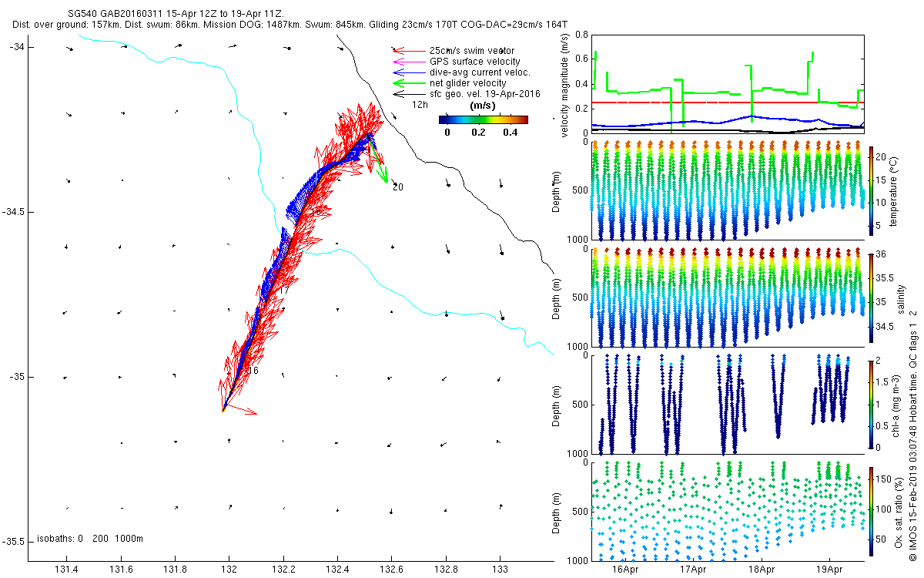Select the 'net glider velocity' legend label
This screenshot has width=924, height=578.
(x=468, y=82)
